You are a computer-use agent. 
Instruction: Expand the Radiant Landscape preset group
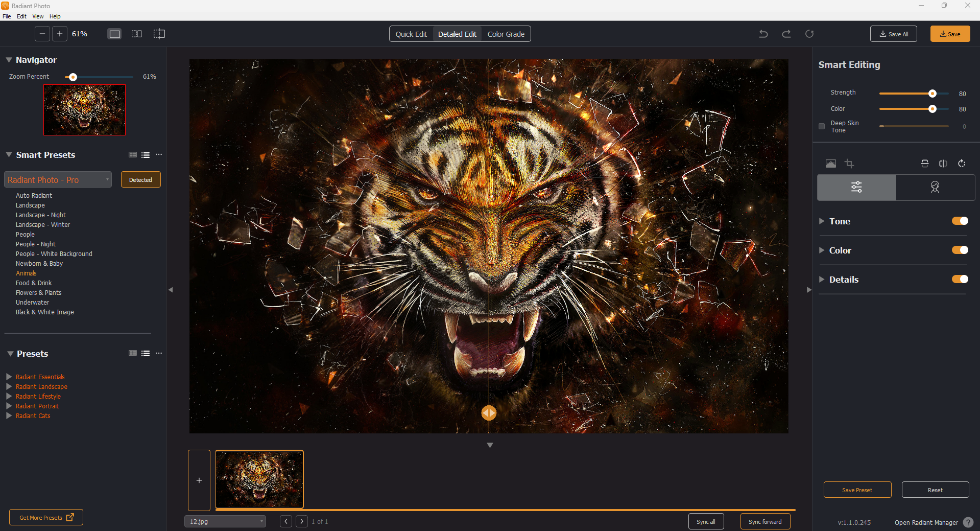9,386
